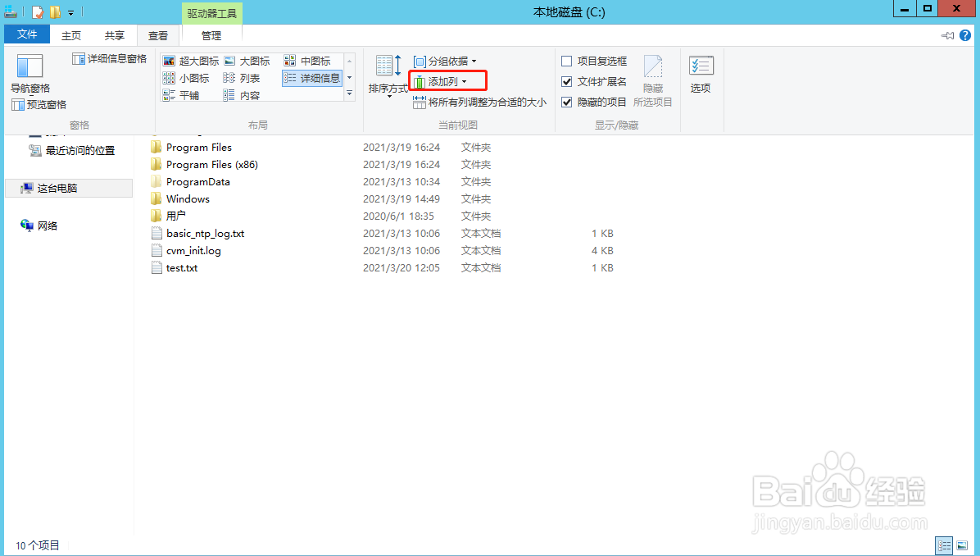This screenshot has width=980, height=556.
Task: Select Network (网络) in navigation pane
Action: coord(39,226)
